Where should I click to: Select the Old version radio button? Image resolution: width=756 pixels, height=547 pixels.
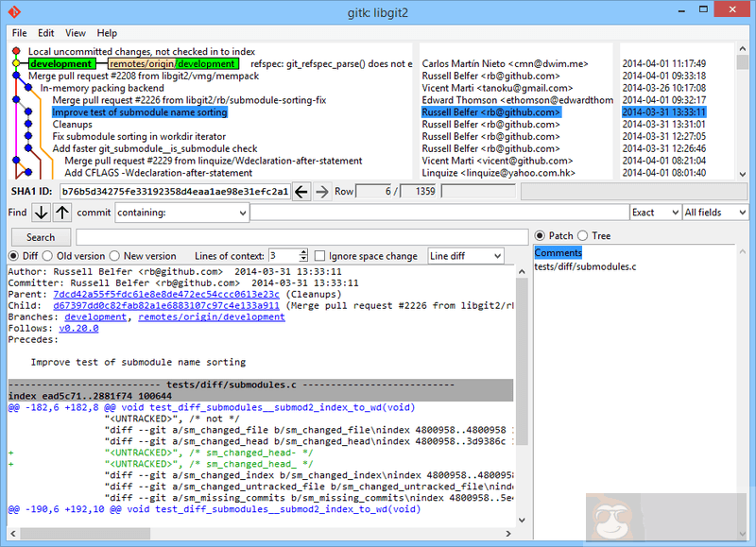pos(49,256)
